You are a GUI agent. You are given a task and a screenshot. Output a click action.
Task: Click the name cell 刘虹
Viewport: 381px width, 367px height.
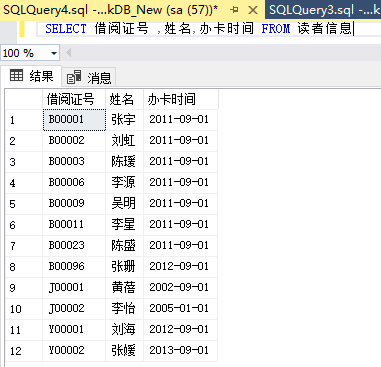pos(124,141)
